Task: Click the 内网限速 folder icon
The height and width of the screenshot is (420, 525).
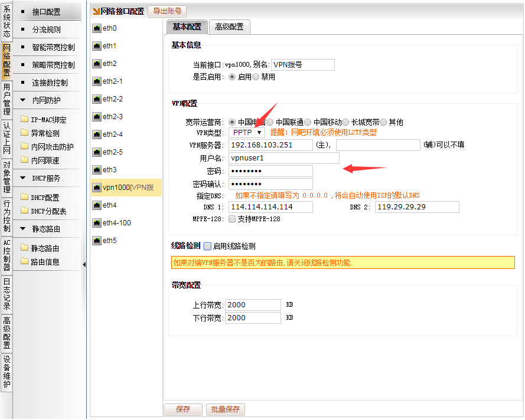Action: [24, 160]
